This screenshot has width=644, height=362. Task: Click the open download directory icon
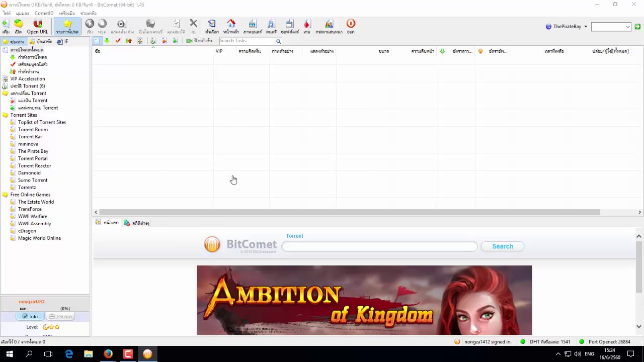click(150, 26)
